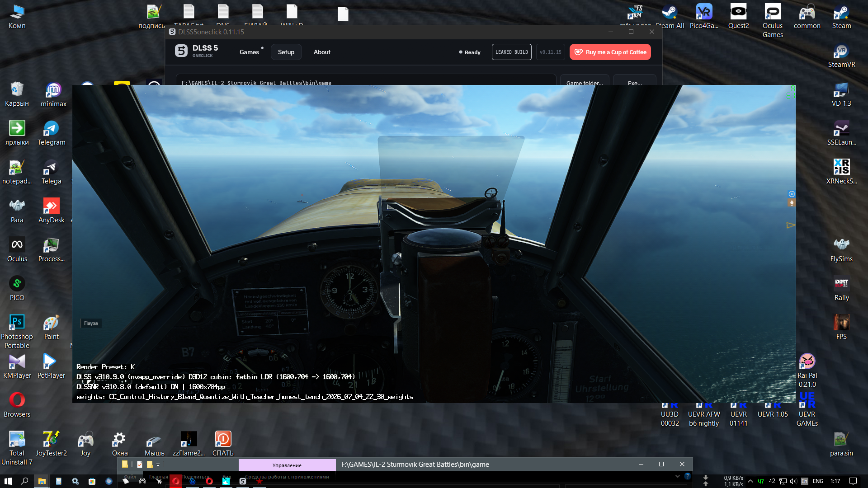Show hidden system tray icons

pos(750,481)
